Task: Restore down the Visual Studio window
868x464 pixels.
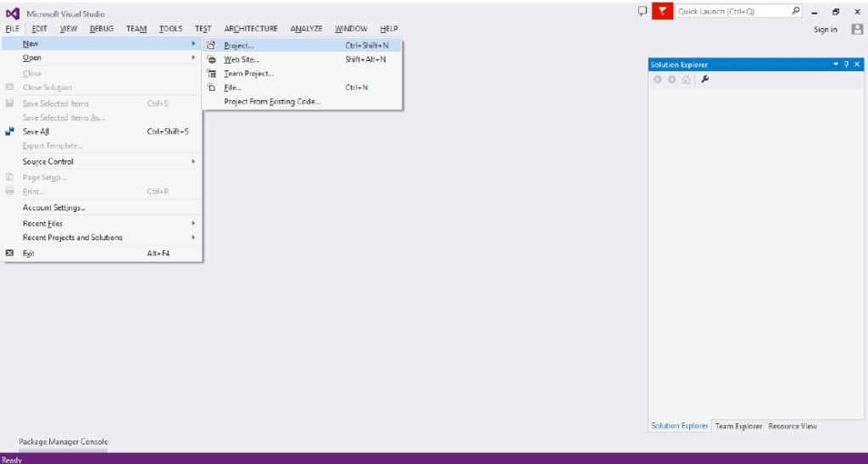Action: pos(836,12)
